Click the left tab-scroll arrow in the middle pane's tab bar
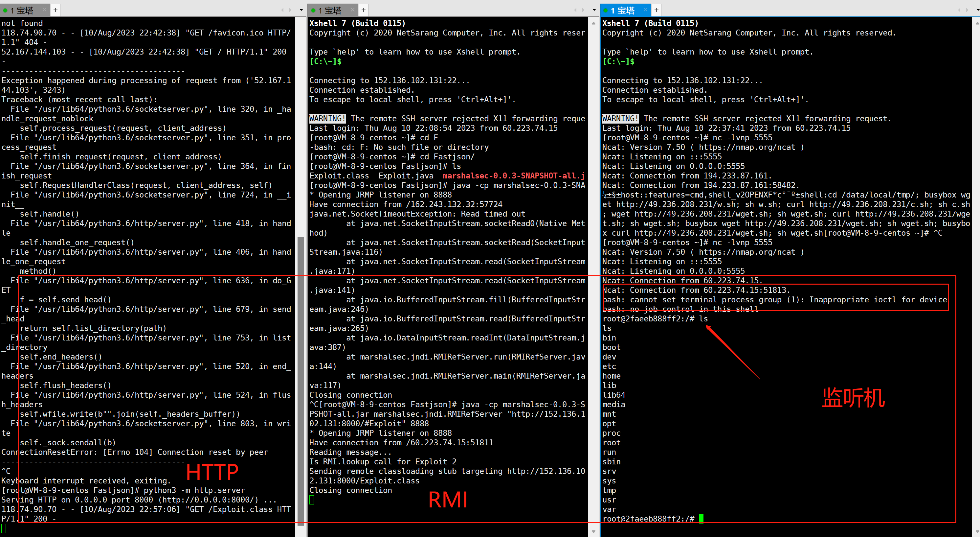Image resolution: width=980 pixels, height=537 pixels. pyautogui.click(x=575, y=10)
